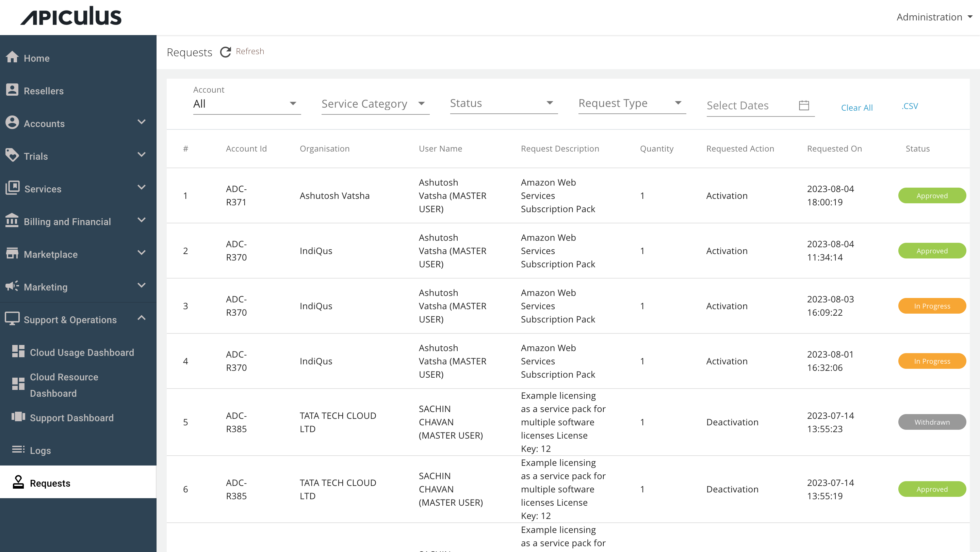Click date 2023-08-03 16:09:22
Viewport: 980px width, 552px height.
831,306
